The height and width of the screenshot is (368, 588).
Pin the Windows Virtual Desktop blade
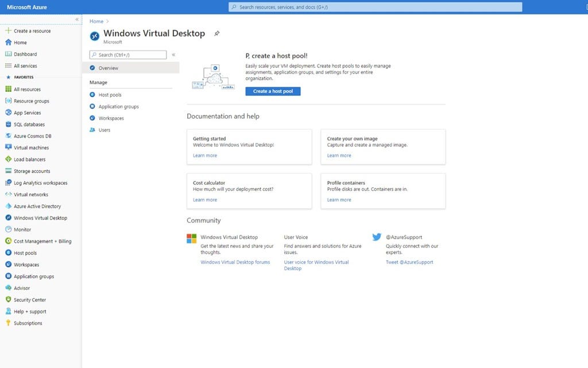point(216,33)
